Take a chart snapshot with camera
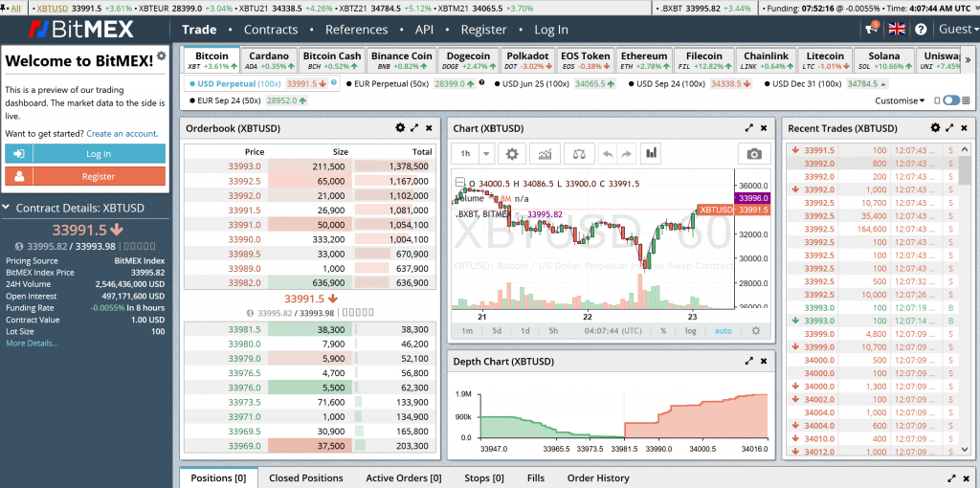 click(754, 153)
